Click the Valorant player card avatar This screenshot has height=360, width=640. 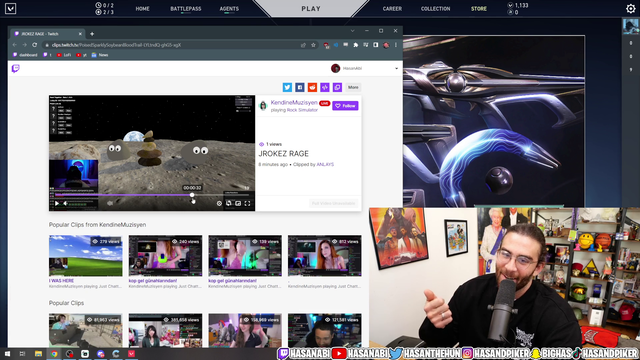(631, 26)
